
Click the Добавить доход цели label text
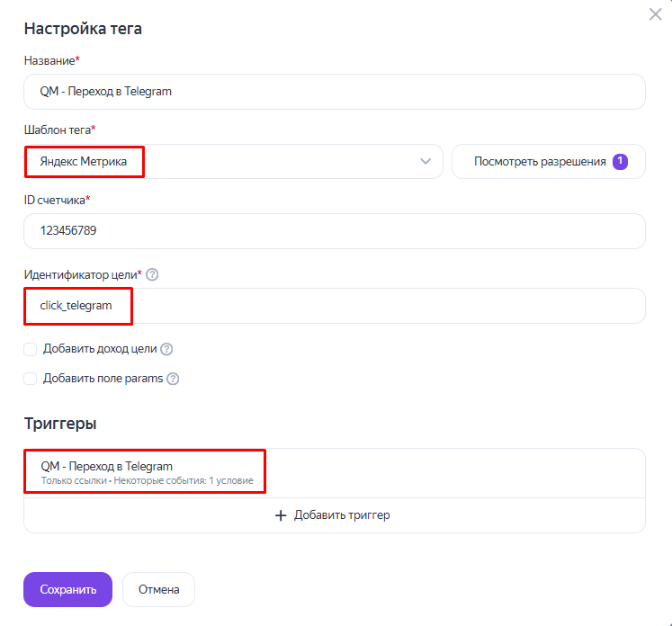point(100,349)
